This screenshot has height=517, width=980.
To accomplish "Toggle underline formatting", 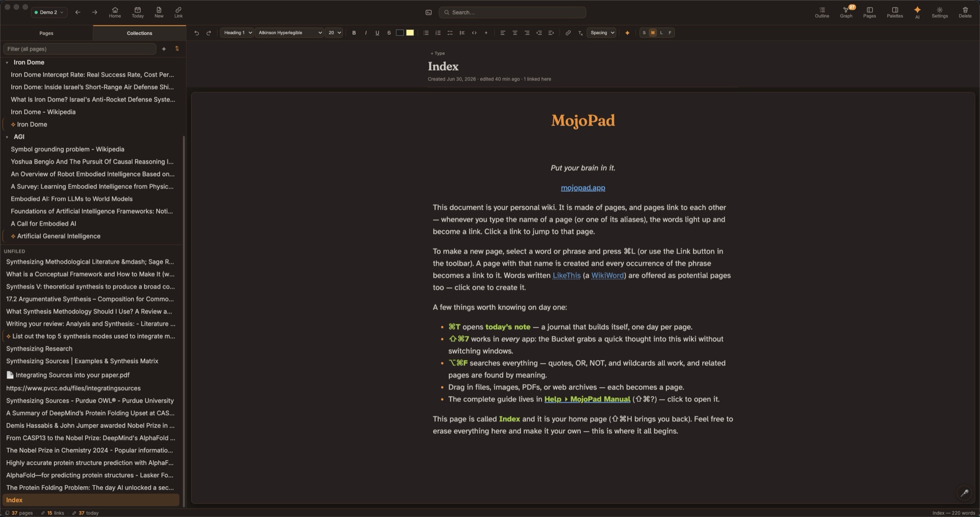I will [377, 33].
